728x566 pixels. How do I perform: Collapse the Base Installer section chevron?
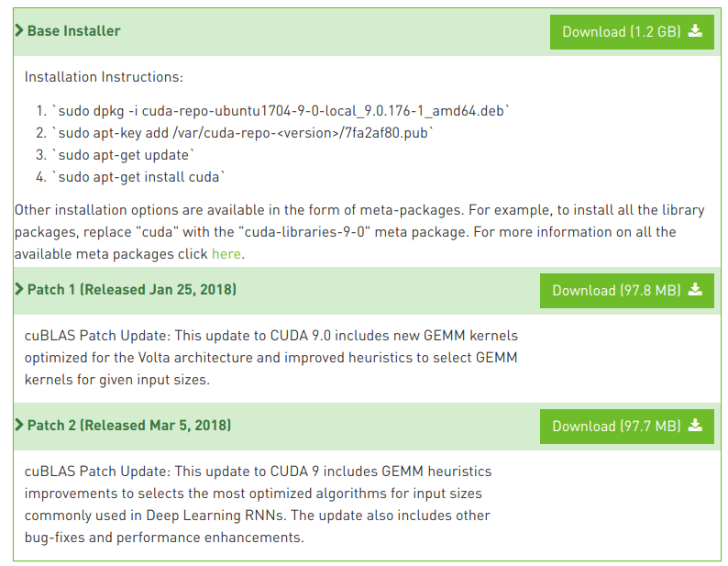[x=19, y=31]
